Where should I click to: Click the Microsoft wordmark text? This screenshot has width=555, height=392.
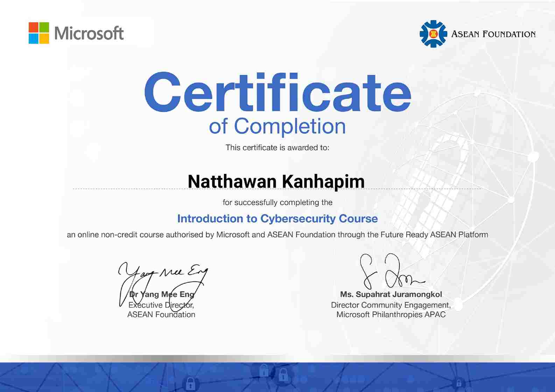coord(89,34)
